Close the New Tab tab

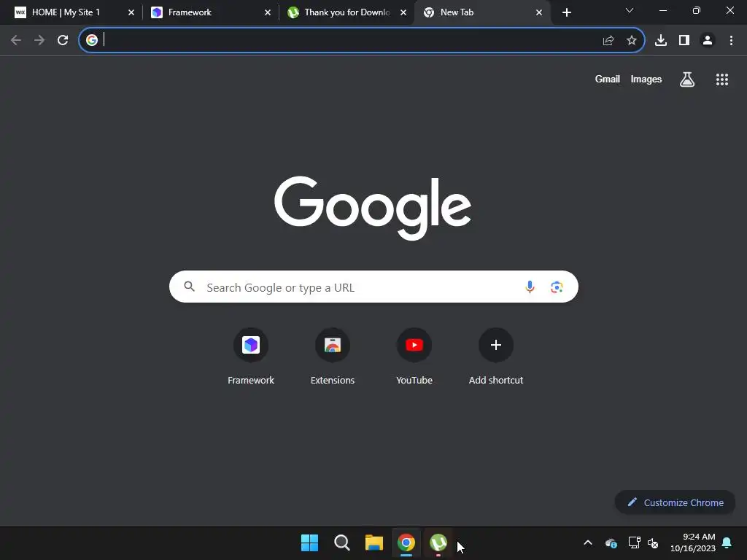539,12
